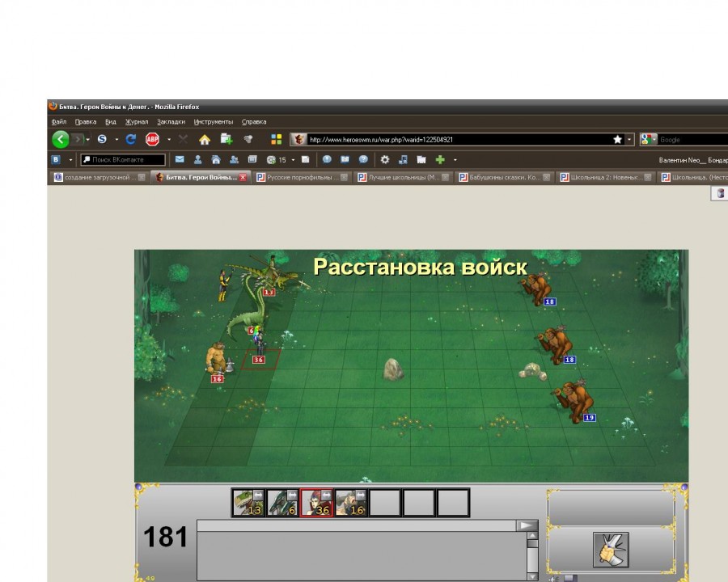Click the VK single person profile icon
The width and height of the screenshot is (728, 582).
(198, 160)
